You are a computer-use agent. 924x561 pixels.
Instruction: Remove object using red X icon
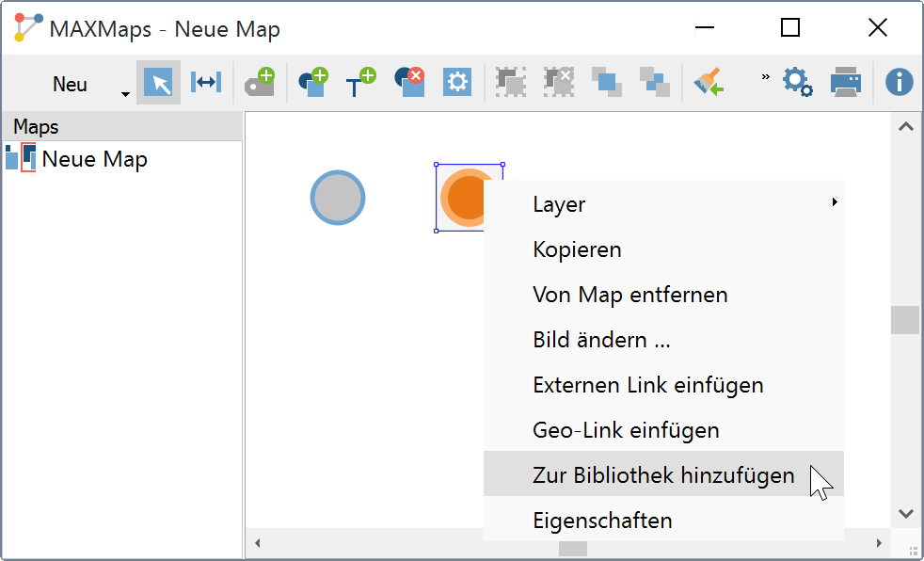409,83
